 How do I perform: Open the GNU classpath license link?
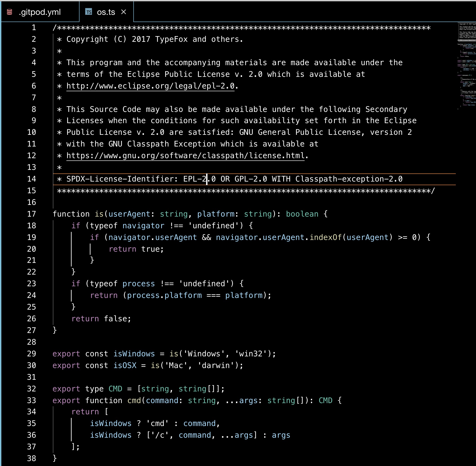(x=185, y=155)
